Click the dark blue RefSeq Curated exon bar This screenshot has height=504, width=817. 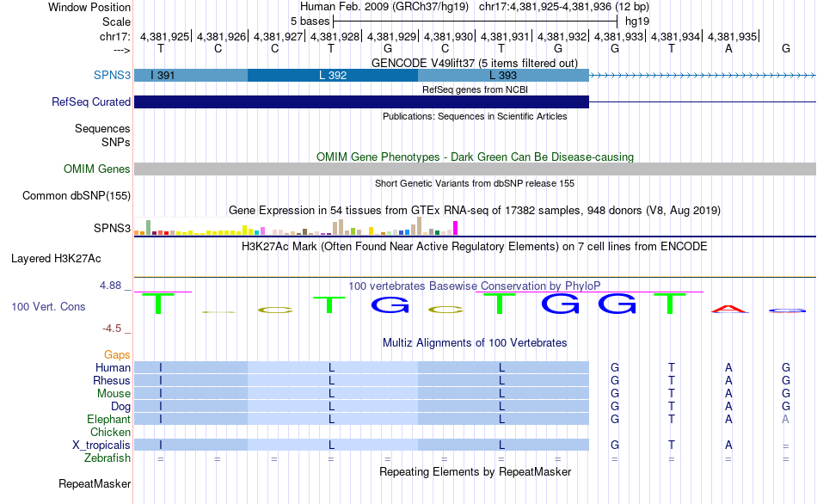361,101
